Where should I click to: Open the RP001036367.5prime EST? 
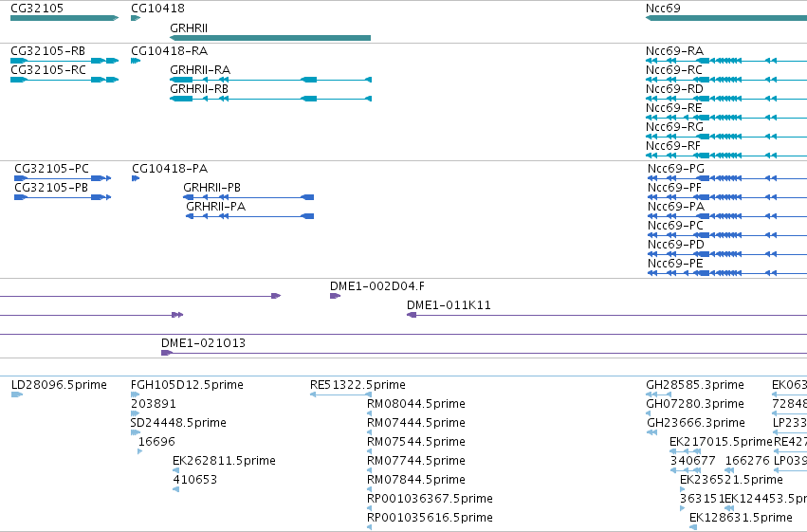[430, 500]
